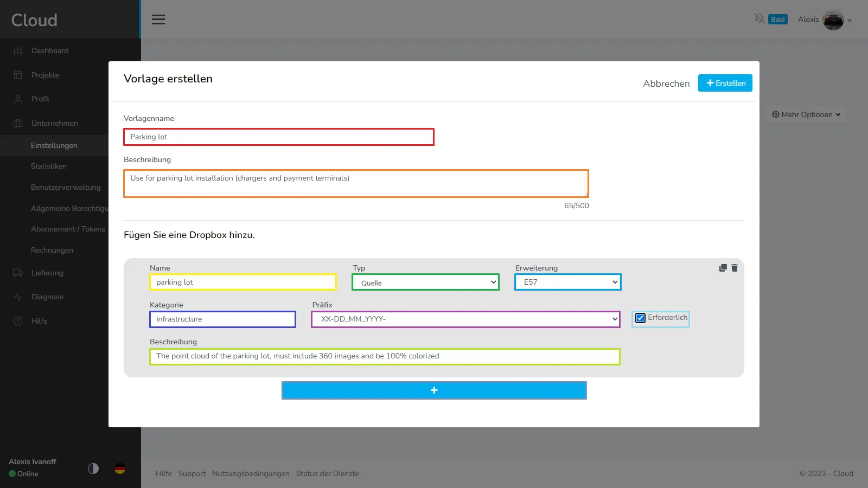
Task: Open Unternehmen in the sidebar
Action: [54, 123]
